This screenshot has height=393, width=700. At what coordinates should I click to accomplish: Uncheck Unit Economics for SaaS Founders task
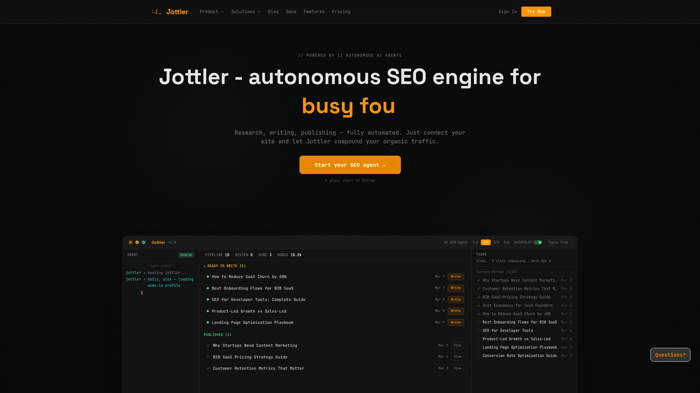[x=479, y=305]
